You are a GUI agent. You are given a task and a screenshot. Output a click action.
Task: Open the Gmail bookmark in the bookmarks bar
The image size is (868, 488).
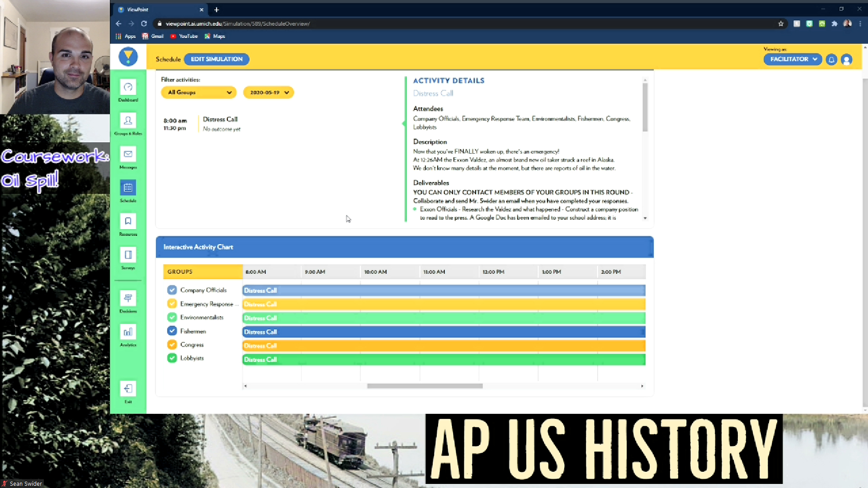pos(153,36)
